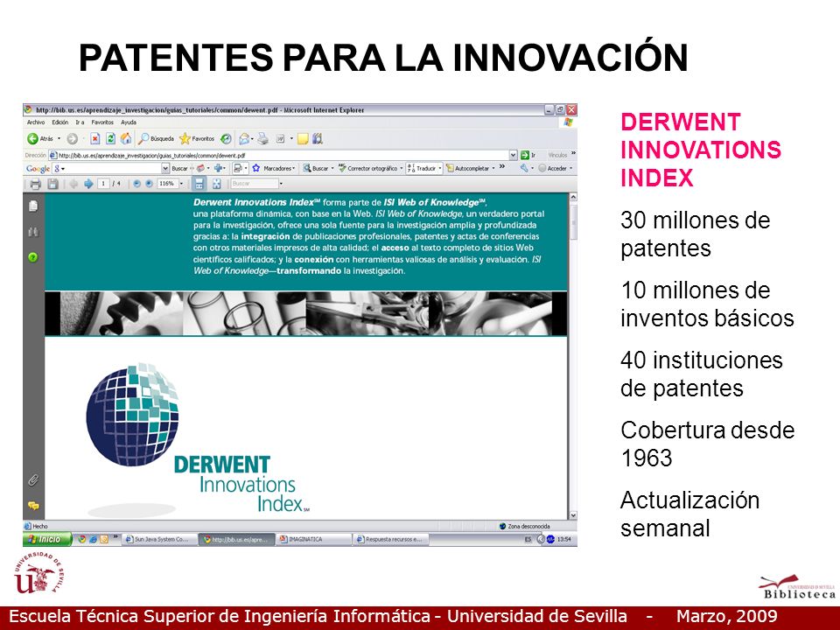This screenshot has height=630, width=840.
Task: Go to the next PDF page arrow
Action: click(x=88, y=184)
